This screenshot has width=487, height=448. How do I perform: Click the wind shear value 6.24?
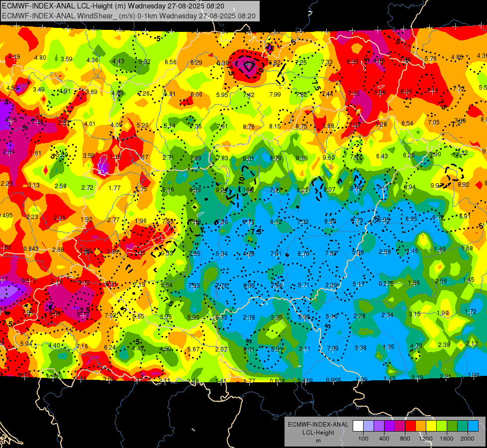click(109, 347)
